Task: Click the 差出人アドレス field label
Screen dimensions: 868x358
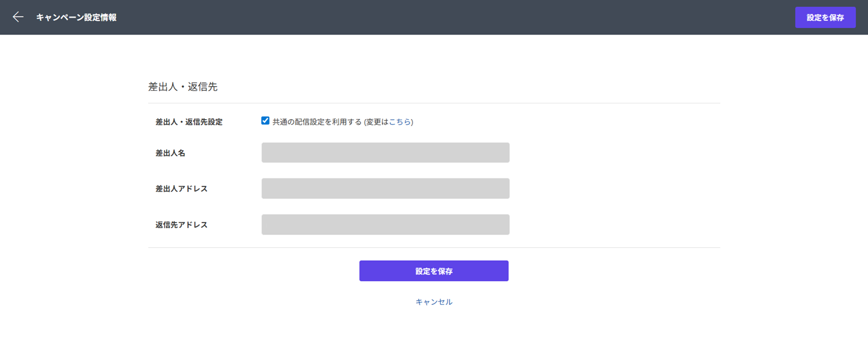Action: click(181, 189)
